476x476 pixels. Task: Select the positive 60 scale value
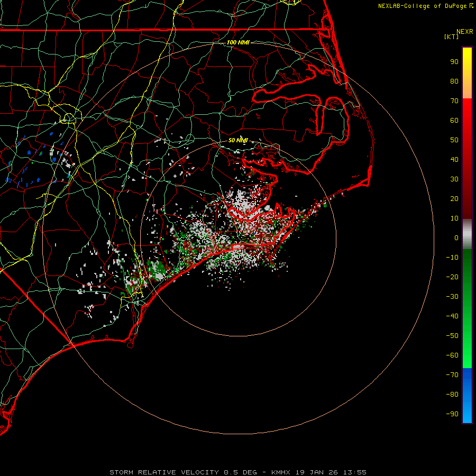tap(454, 121)
